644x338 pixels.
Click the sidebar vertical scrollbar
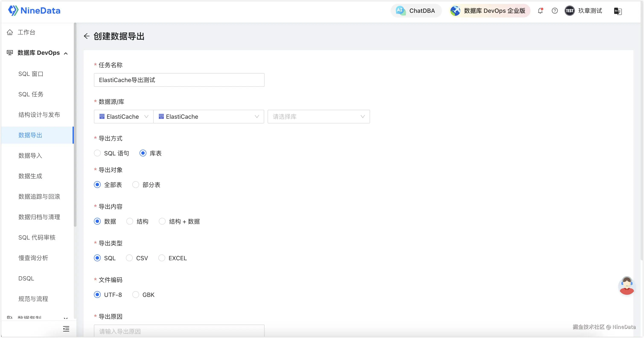click(75, 125)
